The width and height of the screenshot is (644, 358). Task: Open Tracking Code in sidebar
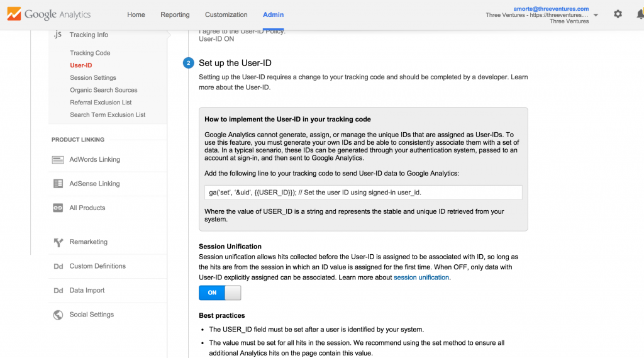[x=90, y=53]
